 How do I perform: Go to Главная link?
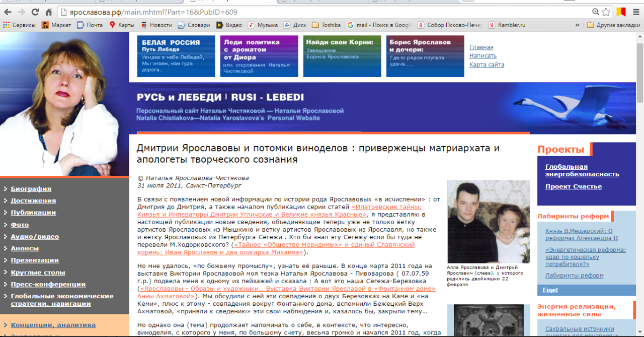tap(481, 47)
